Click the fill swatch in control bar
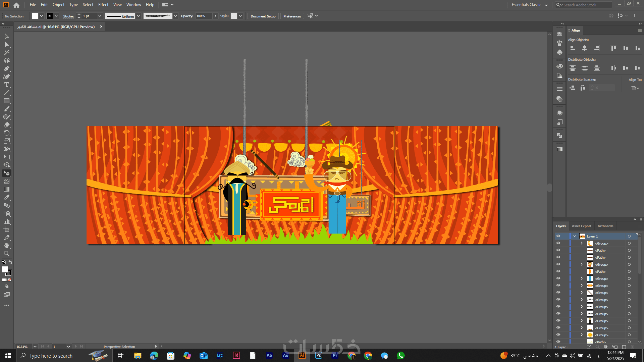This screenshot has width=644, height=362. point(35,16)
